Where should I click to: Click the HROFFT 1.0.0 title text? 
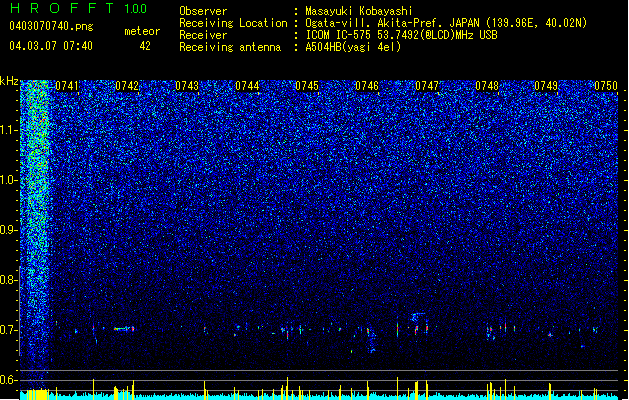[78, 8]
